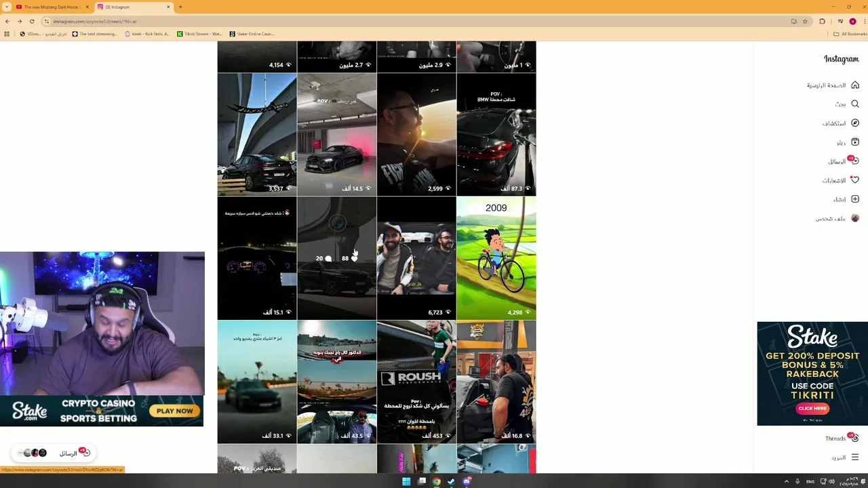This screenshot has height=488, width=868.
Task: Switch ENG input language indicator
Action: click(x=810, y=481)
